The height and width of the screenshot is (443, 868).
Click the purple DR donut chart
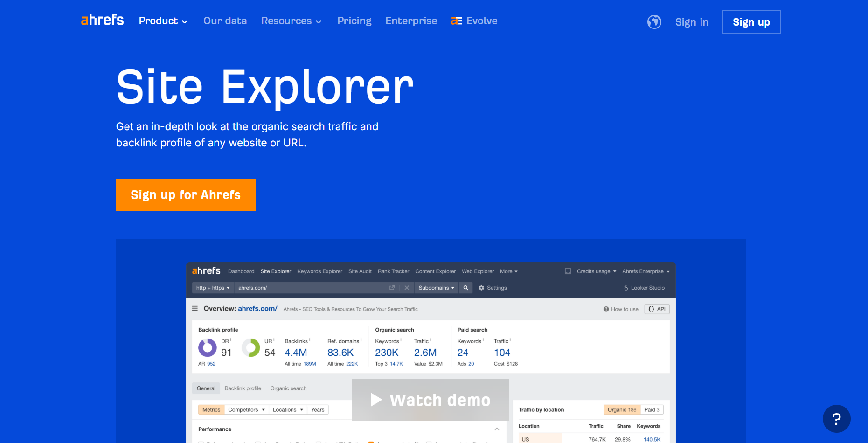pos(208,348)
